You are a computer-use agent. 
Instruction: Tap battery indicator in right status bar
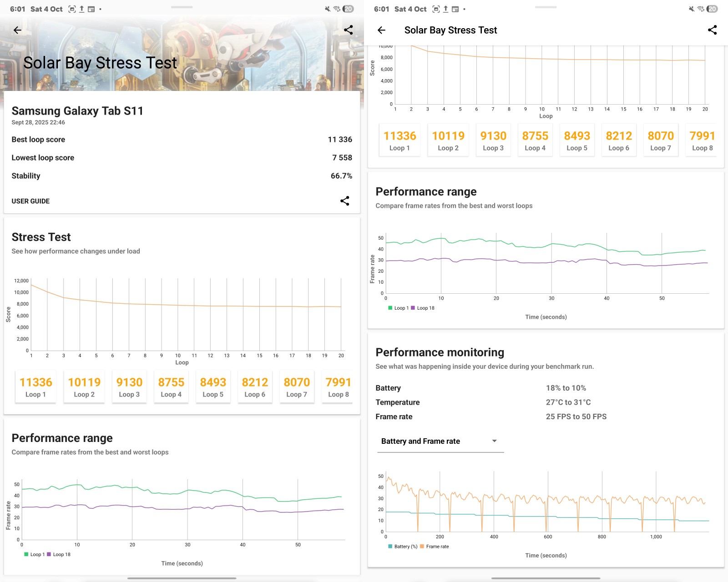click(x=712, y=9)
